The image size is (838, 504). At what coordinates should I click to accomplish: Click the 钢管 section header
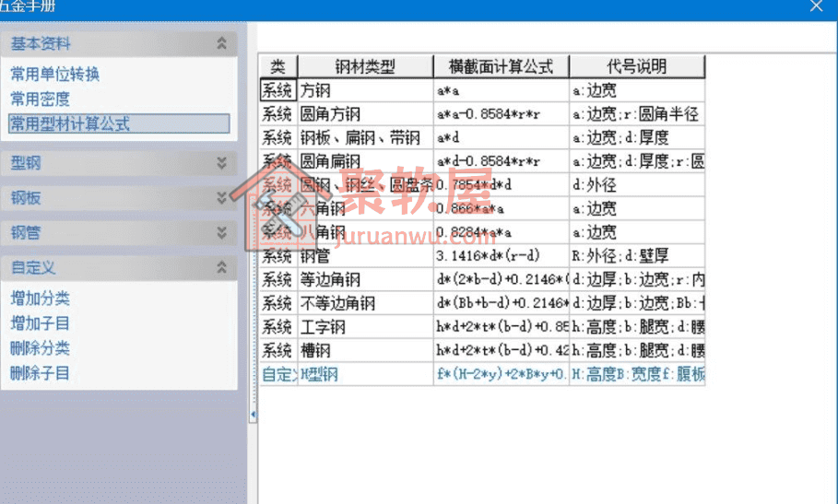119,233
